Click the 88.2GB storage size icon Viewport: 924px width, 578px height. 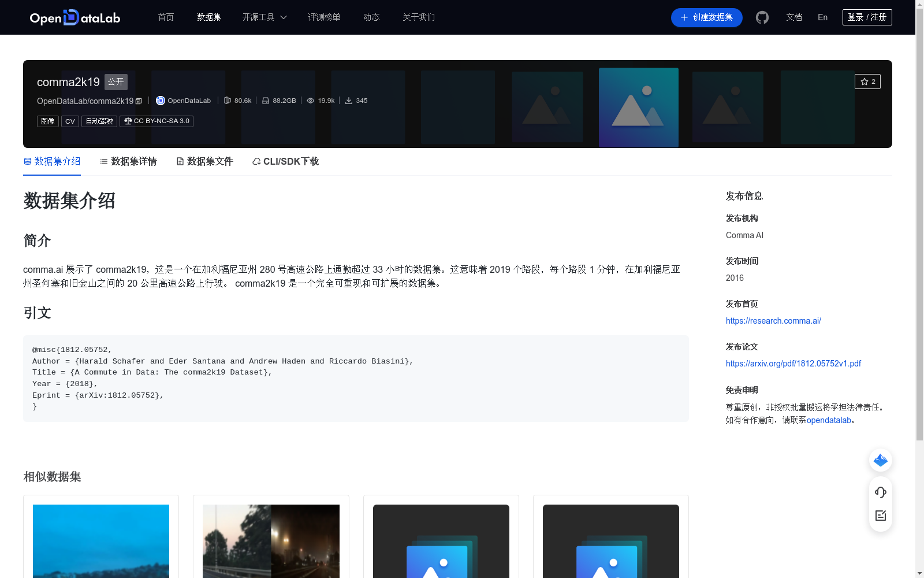point(266,101)
